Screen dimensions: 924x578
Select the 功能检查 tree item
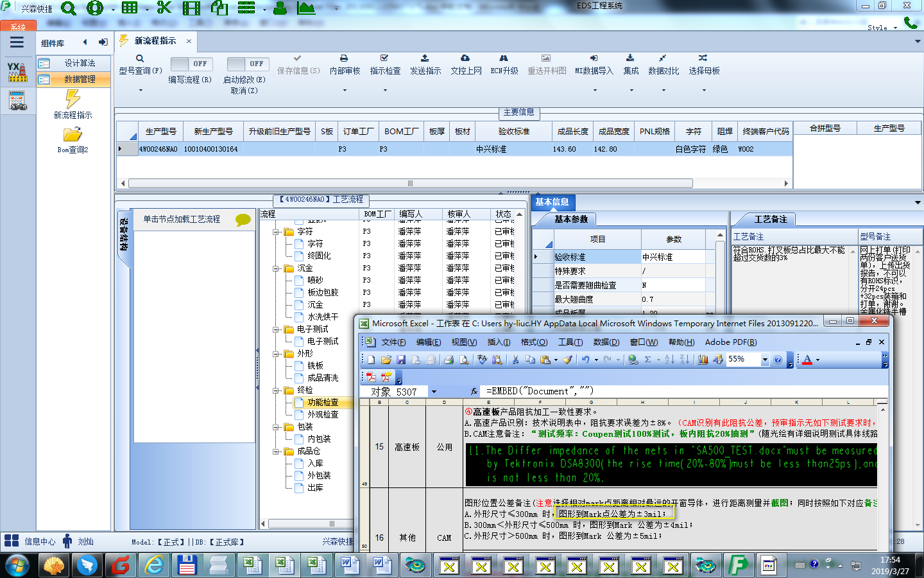point(323,403)
